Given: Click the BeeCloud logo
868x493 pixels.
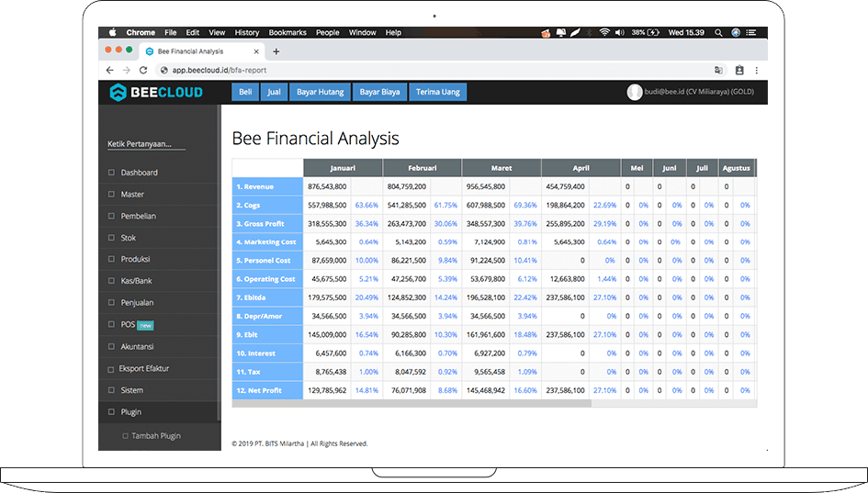Looking at the screenshot, I should pos(156,93).
